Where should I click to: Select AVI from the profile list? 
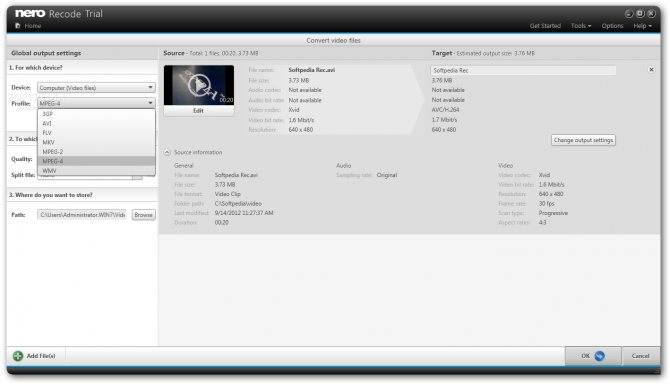pos(96,123)
